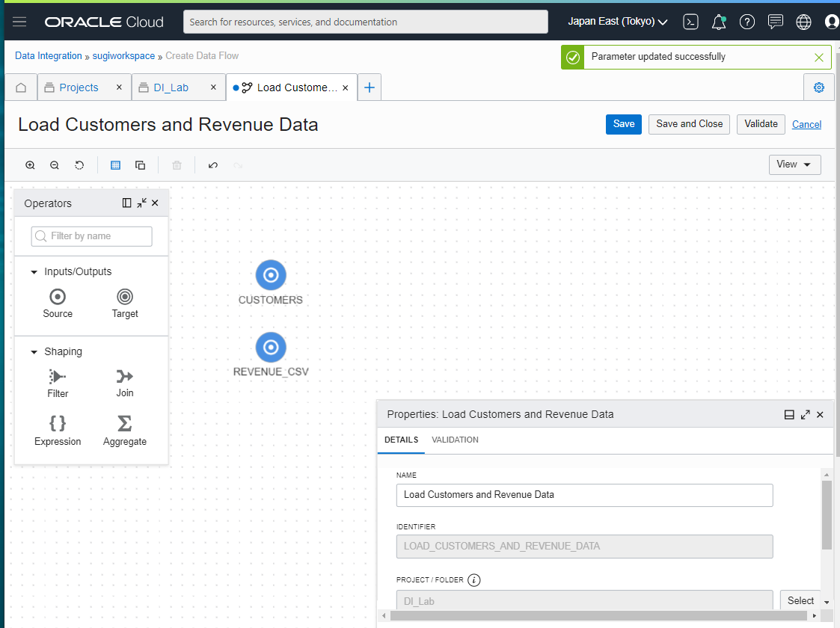Close the Operators panel
840x628 pixels.
pyautogui.click(x=156, y=203)
